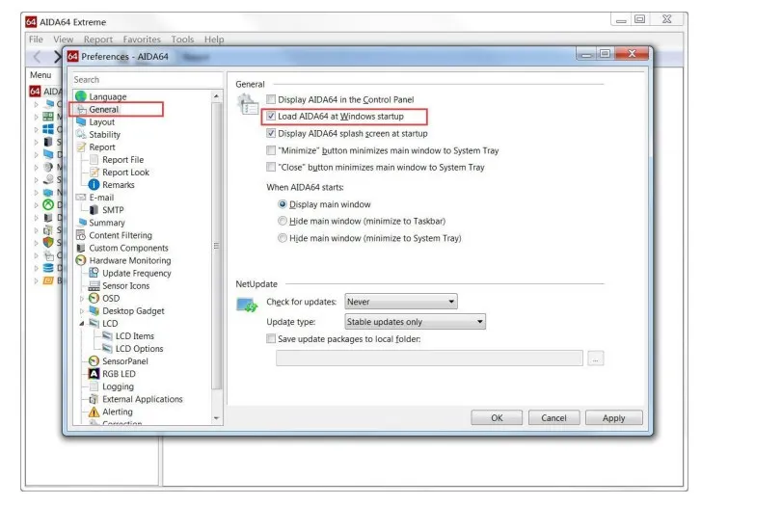The width and height of the screenshot is (782, 532).
Task: Click tree scrollbar up arrow
Action: 216,95
